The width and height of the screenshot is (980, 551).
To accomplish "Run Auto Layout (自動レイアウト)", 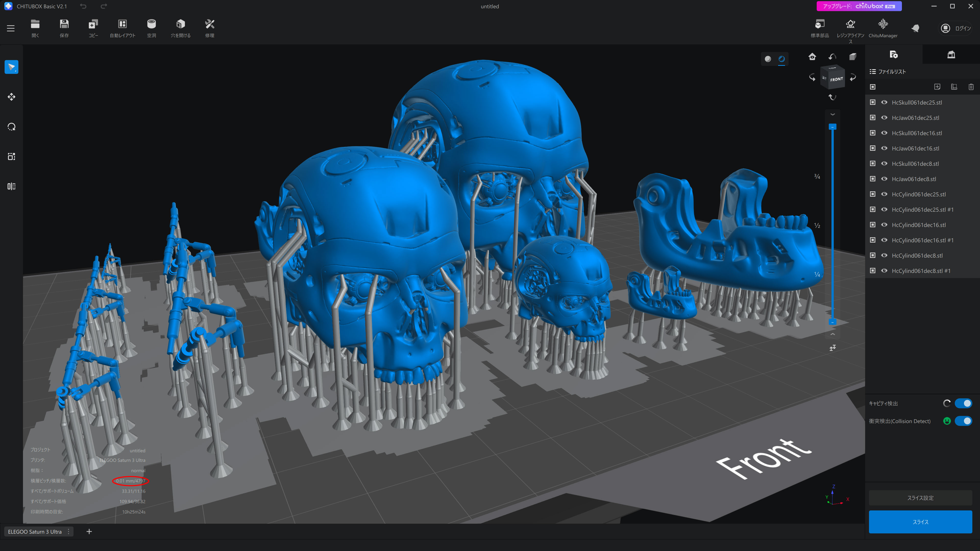I will tap(122, 28).
